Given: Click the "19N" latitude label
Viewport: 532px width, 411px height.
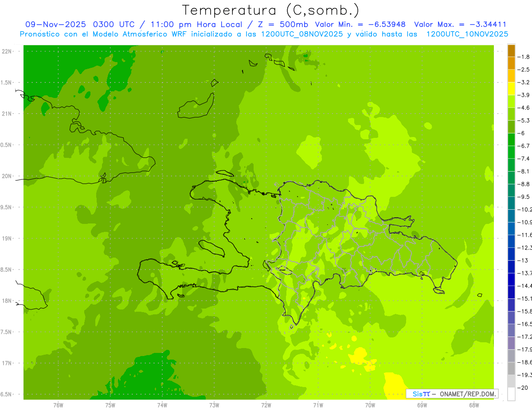Looking at the screenshot, I should [7, 238].
